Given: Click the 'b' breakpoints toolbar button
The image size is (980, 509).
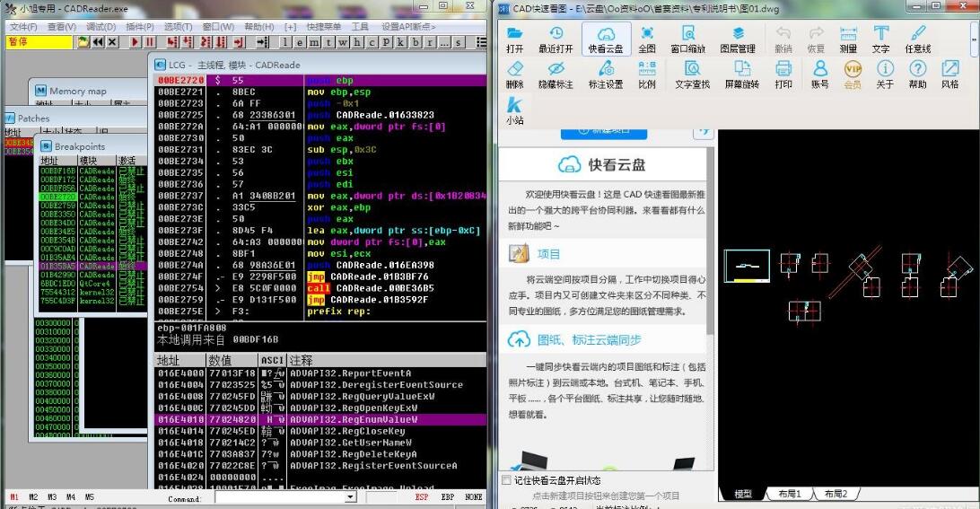Looking at the screenshot, I should click(x=415, y=42).
